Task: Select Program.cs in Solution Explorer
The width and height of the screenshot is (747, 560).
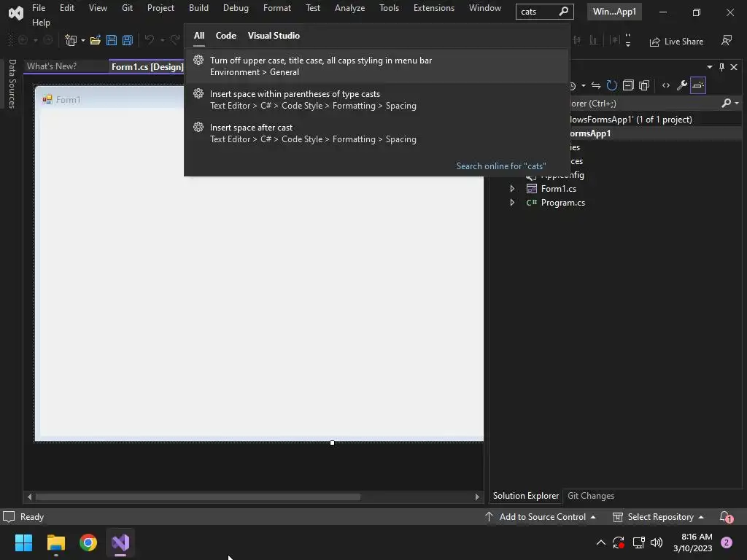Action: click(x=562, y=203)
